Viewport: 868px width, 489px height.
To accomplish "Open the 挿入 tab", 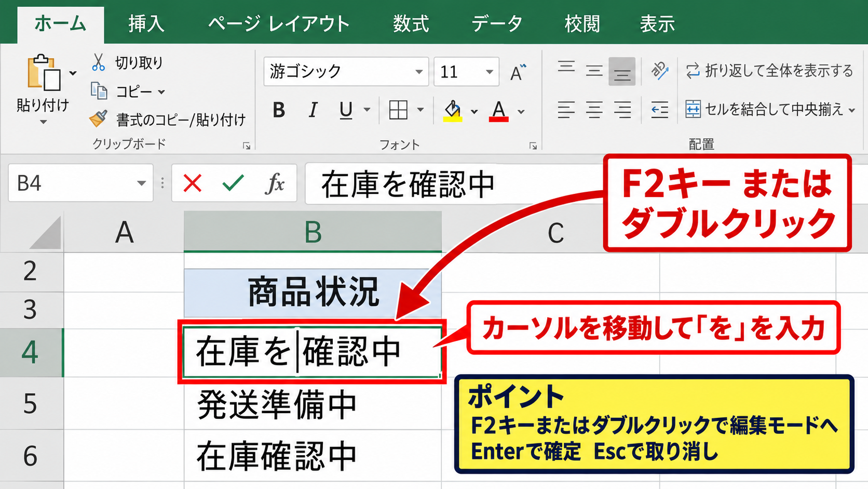I will tap(146, 24).
